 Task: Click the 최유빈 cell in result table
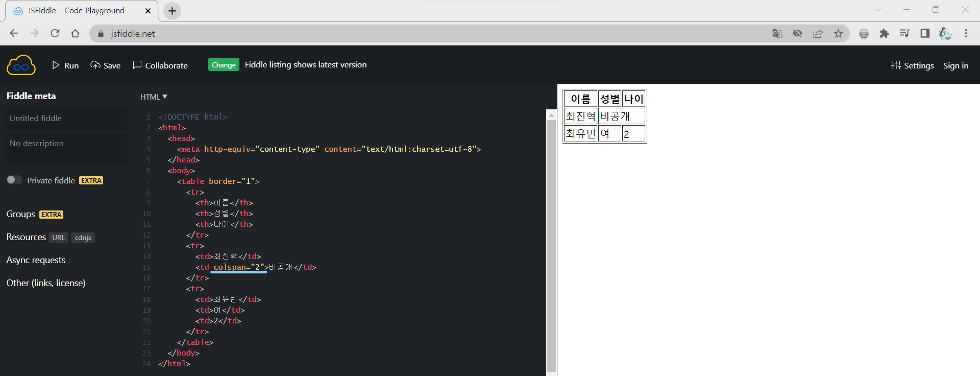tap(580, 133)
